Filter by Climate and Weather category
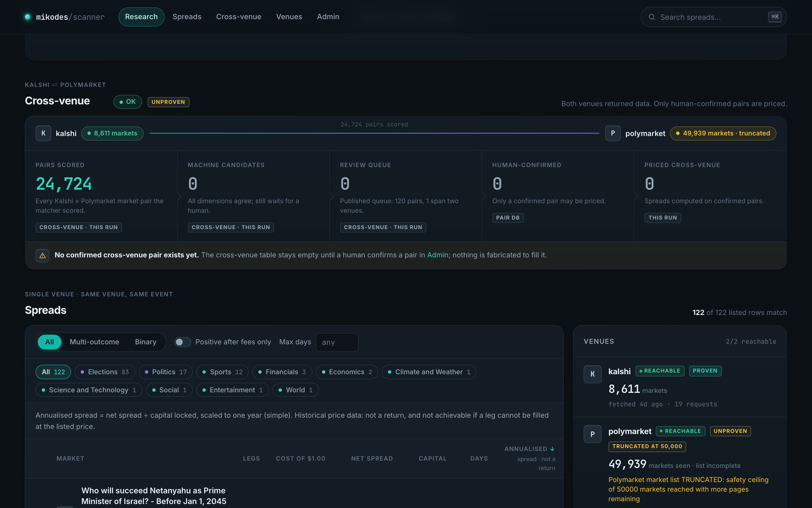 tap(429, 372)
